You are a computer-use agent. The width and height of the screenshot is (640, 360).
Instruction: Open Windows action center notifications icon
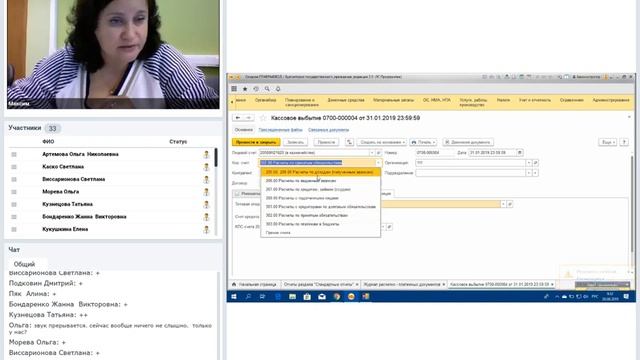tap(626, 297)
